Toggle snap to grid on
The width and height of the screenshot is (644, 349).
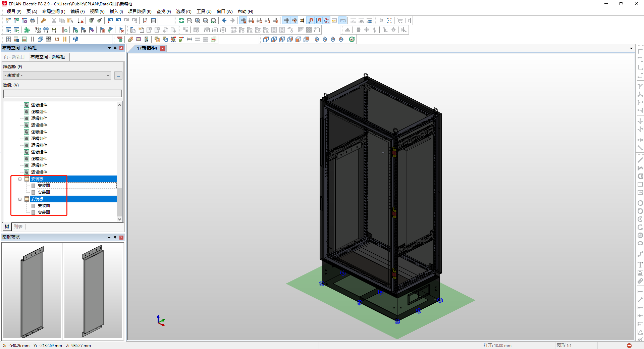pyautogui.click(x=294, y=20)
